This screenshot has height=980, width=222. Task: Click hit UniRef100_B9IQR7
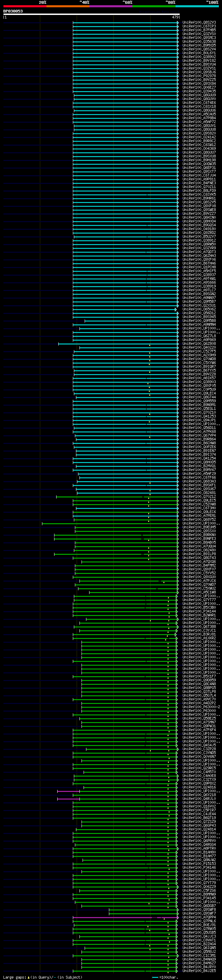click(199, 367)
